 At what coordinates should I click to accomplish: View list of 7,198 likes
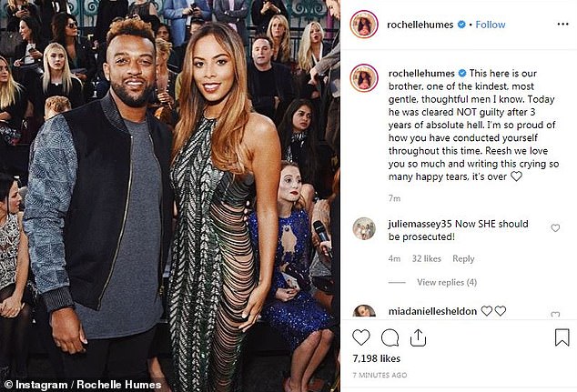pyautogui.click(x=376, y=358)
